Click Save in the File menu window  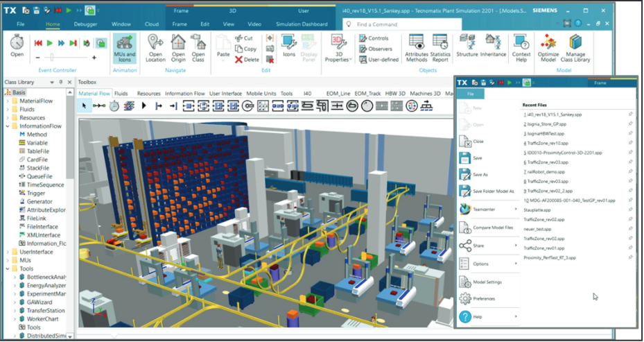[x=471, y=158]
